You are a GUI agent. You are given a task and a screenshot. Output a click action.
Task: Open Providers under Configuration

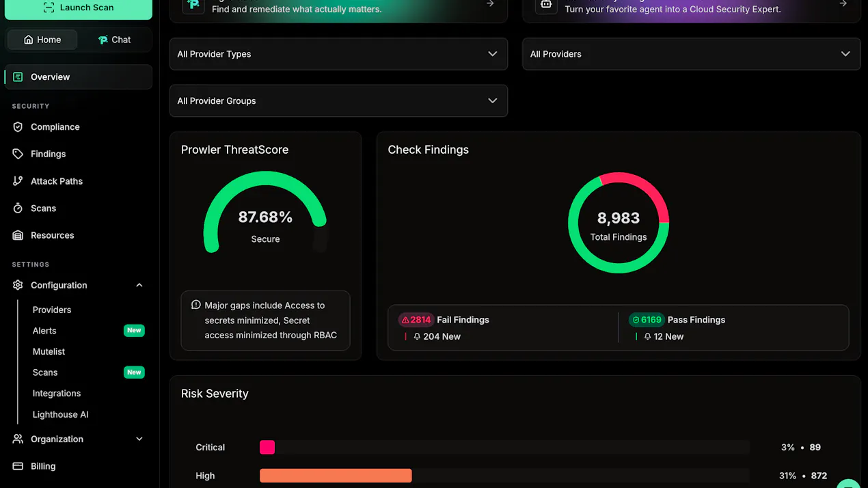click(52, 310)
